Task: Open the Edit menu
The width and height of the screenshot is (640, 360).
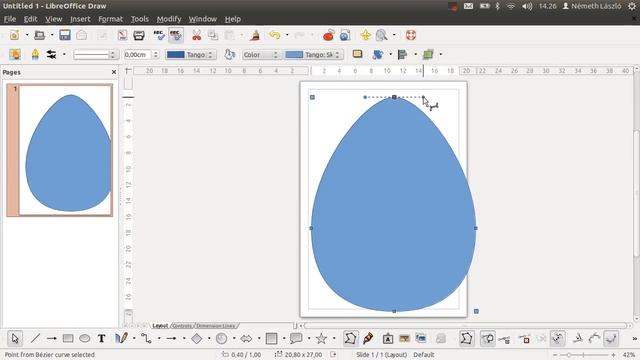Action: pos(30,19)
